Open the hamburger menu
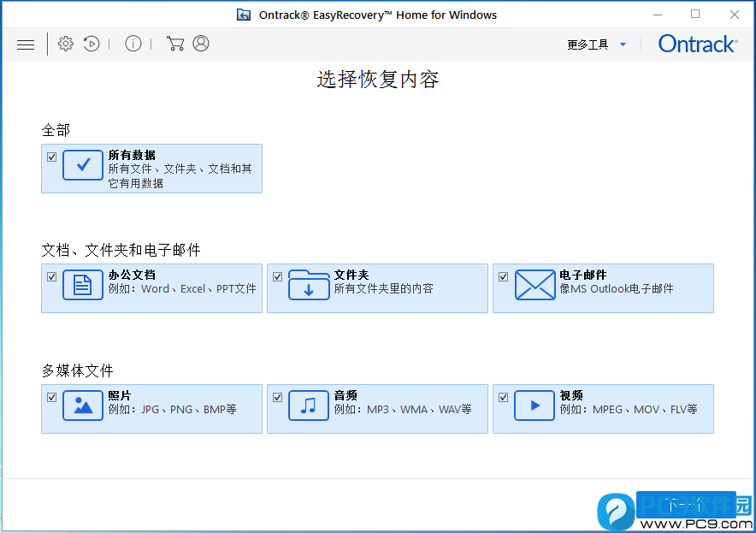756x533 pixels. [x=26, y=44]
